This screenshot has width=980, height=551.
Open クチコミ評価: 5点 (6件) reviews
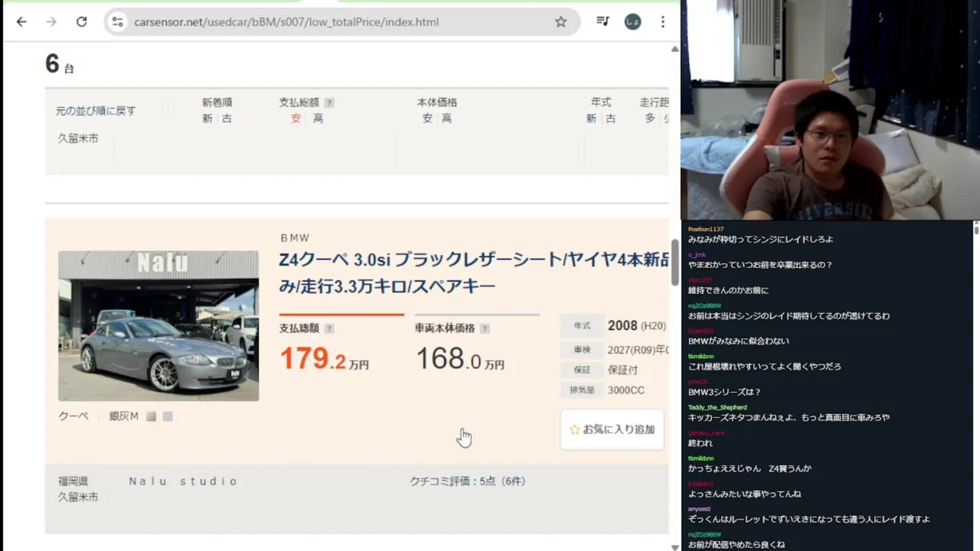pos(468,481)
